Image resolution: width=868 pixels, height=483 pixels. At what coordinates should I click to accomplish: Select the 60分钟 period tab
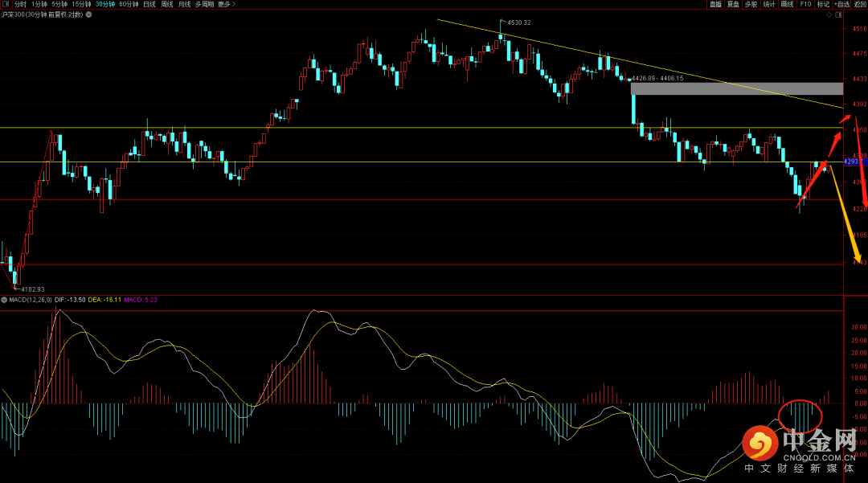129,4
